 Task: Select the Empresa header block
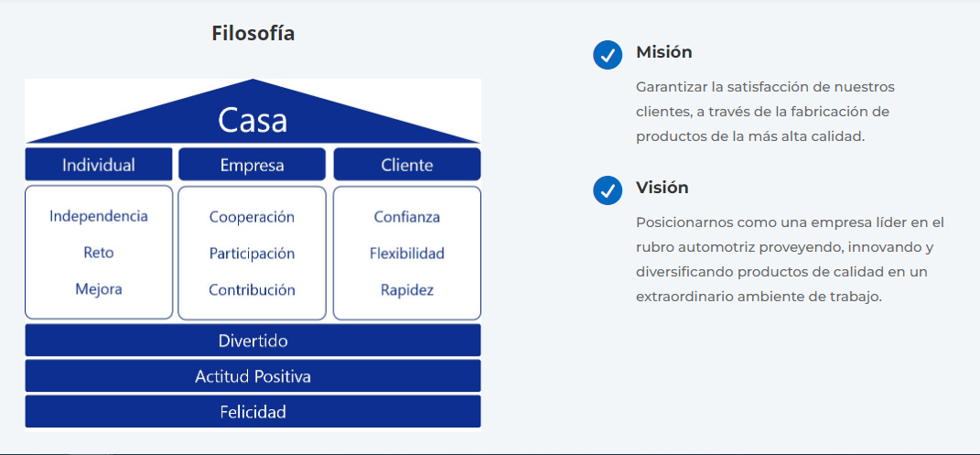click(x=252, y=166)
